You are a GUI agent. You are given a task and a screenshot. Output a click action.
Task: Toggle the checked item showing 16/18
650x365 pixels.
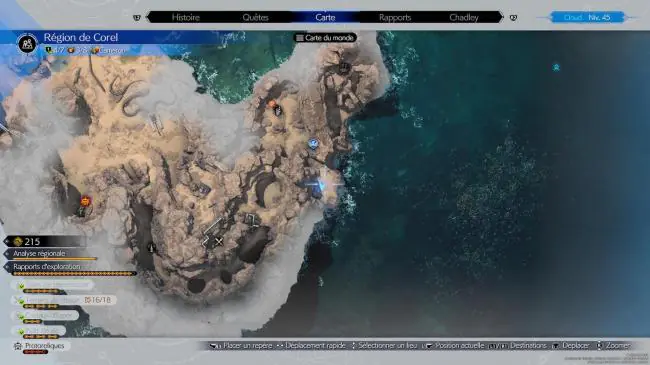pos(65,300)
